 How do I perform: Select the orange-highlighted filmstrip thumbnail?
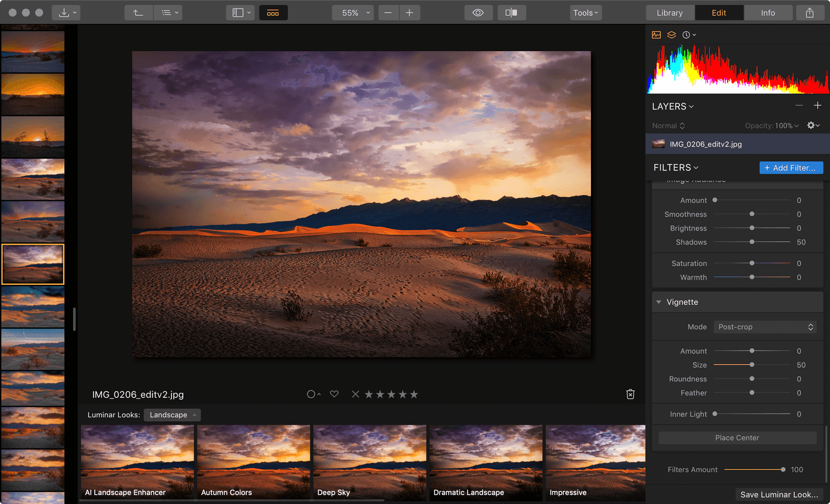(x=33, y=264)
